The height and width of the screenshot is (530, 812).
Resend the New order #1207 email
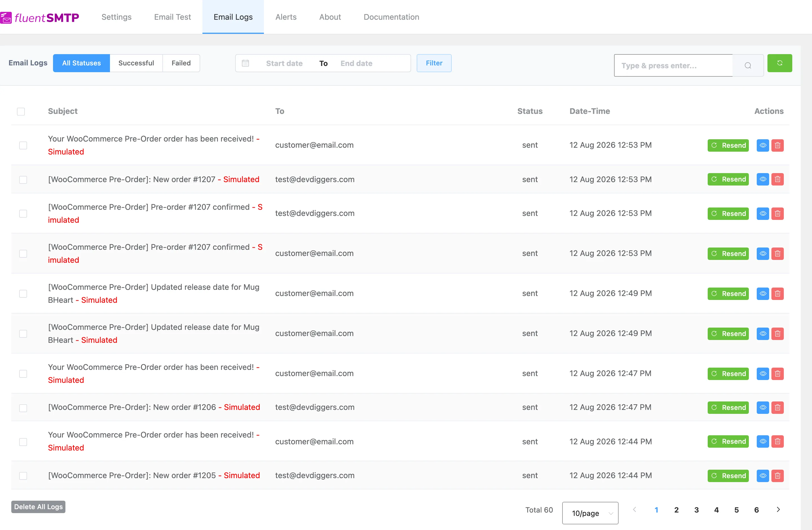(x=728, y=179)
